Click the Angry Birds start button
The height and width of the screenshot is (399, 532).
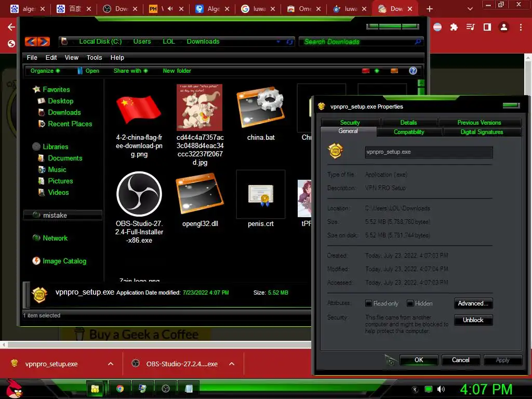[14, 389]
